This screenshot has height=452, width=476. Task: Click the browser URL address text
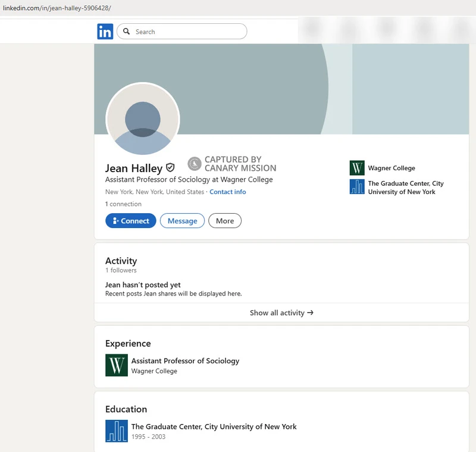[x=57, y=8]
